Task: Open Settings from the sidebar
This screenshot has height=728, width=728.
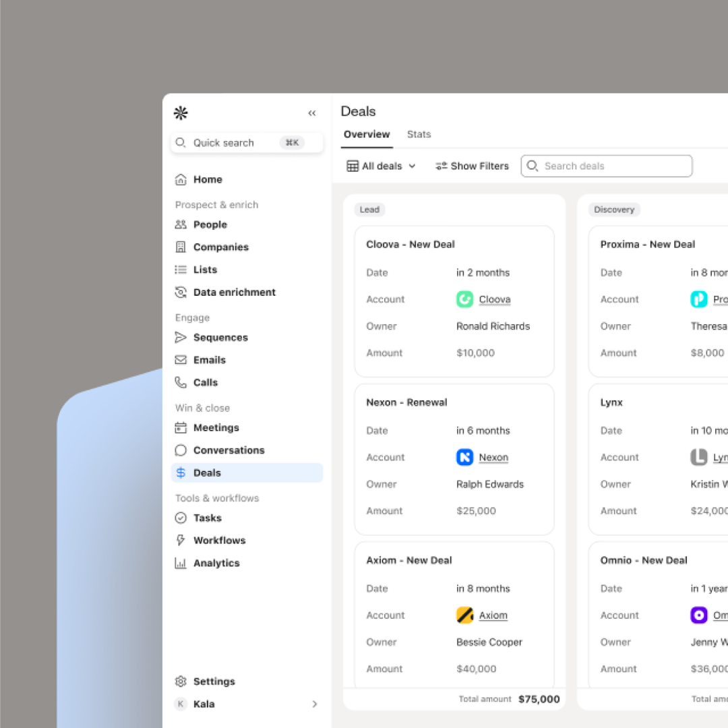Action: 214,681
